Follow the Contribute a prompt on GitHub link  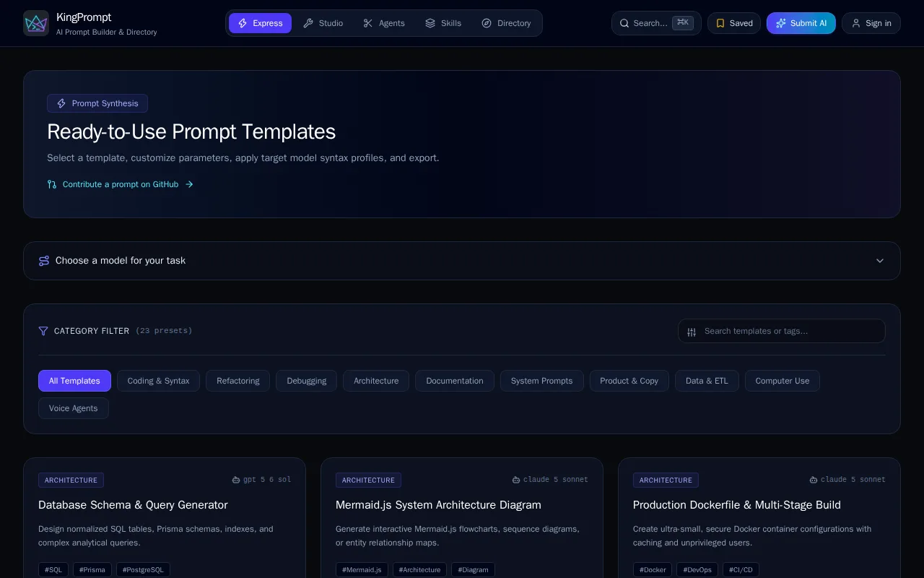pyautogui.click(x=121, y=184)
